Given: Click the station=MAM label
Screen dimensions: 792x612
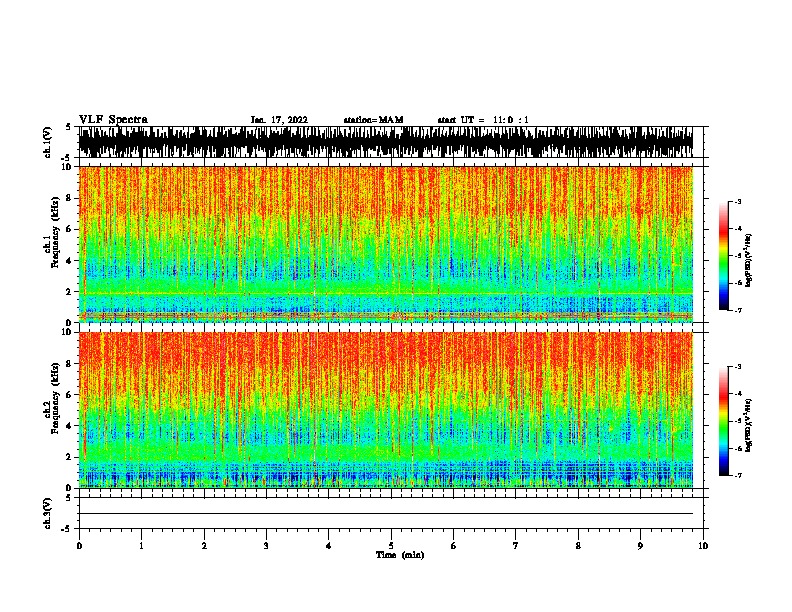Looking at the screenshot, I should pos(373,120).
